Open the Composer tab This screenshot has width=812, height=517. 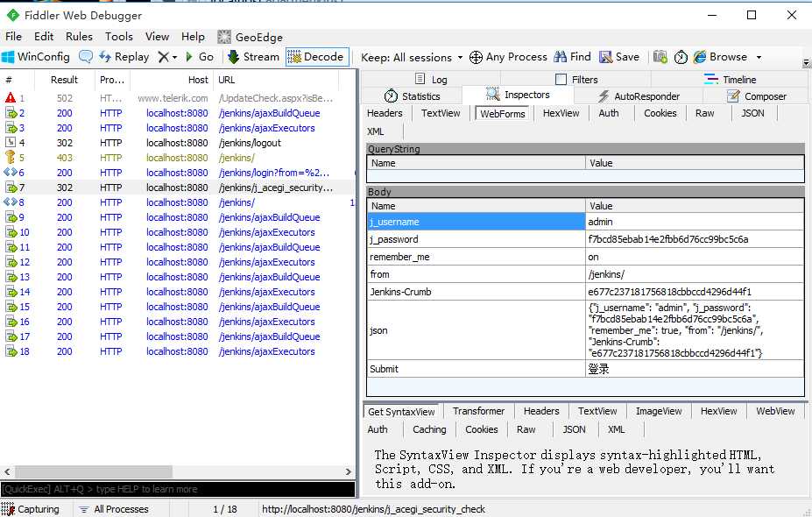click(757, 96)
